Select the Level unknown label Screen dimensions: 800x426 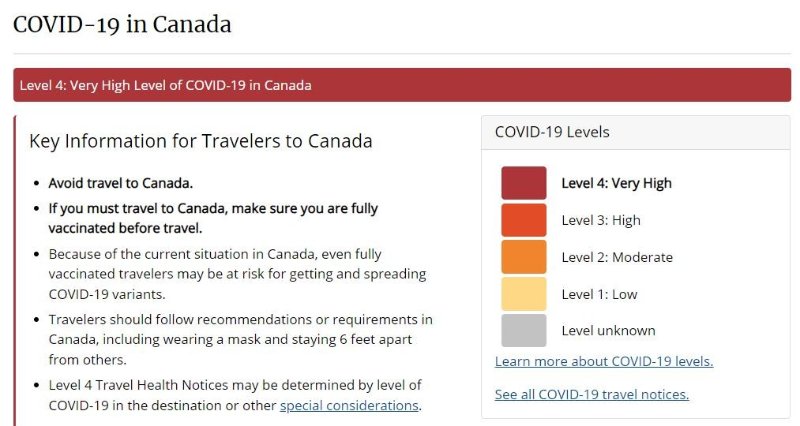point(608,331)
